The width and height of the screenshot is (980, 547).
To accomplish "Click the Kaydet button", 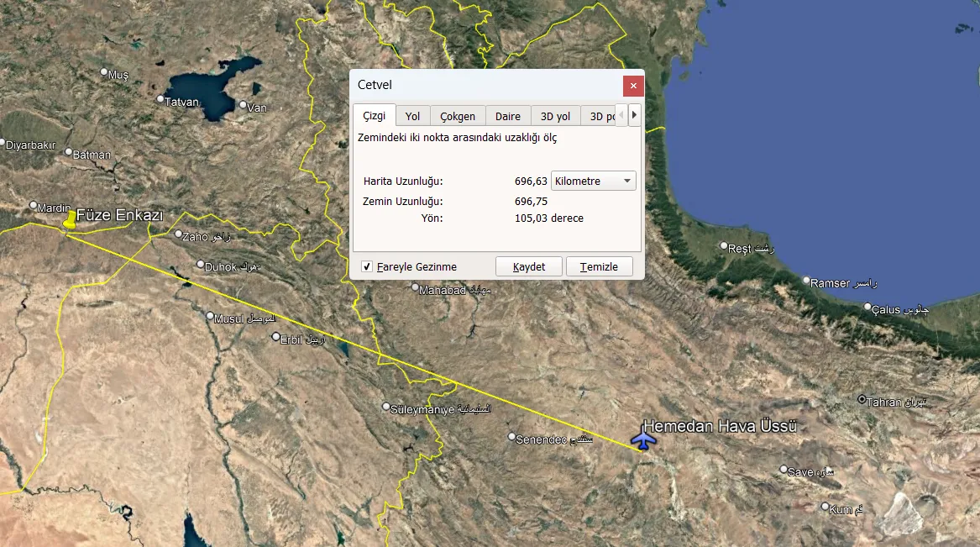I will pyautogui.click(x=529, y=267).
